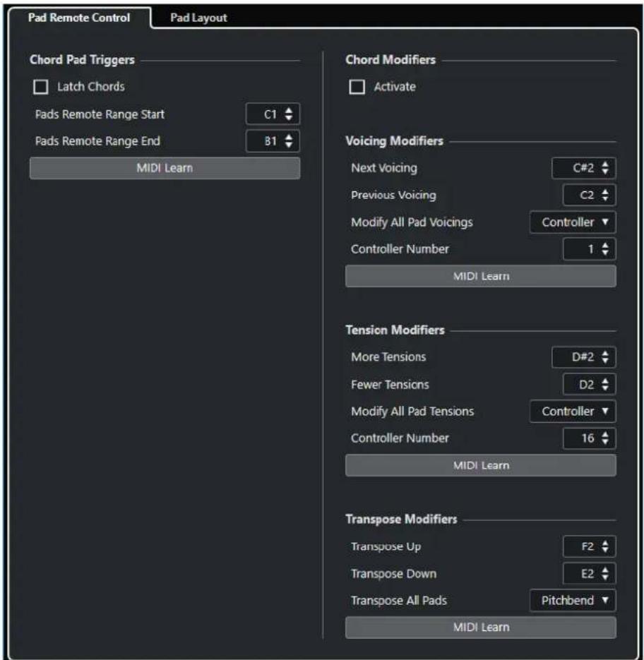The width and height of the screenshot is (644, 660).
Task: Click the Voicing Controller Number stepper arrows
Action: click(x=605, y=248)
